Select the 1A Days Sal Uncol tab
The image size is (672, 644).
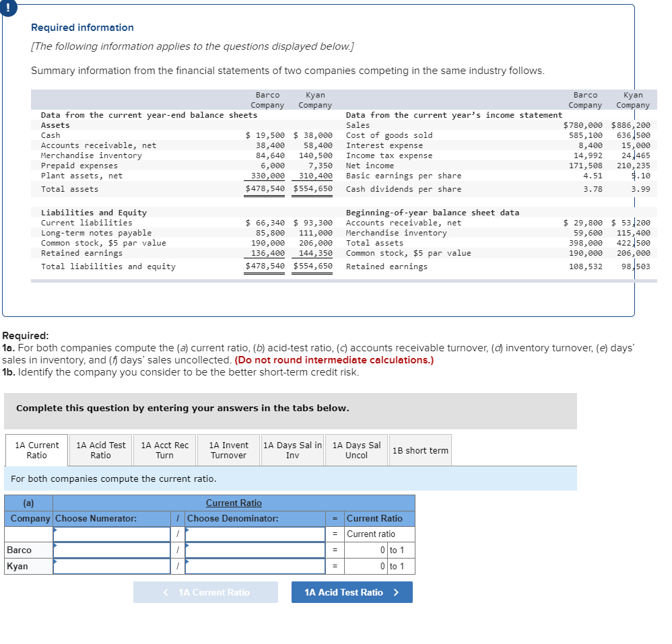[356, 450]
